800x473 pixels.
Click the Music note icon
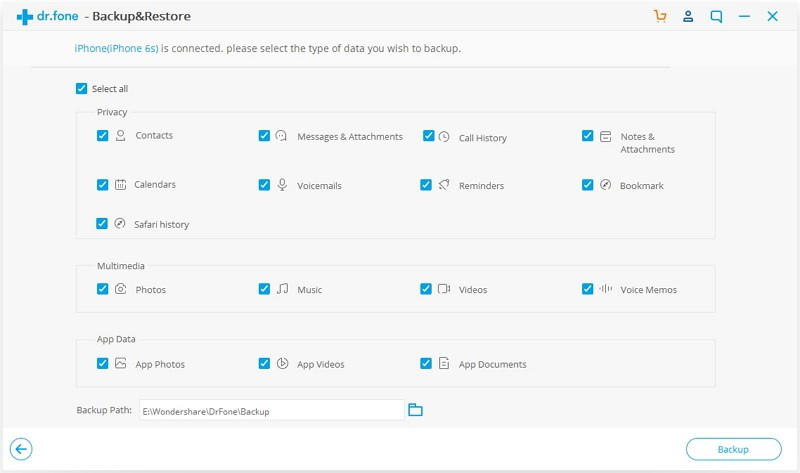[x=282, y=289]
